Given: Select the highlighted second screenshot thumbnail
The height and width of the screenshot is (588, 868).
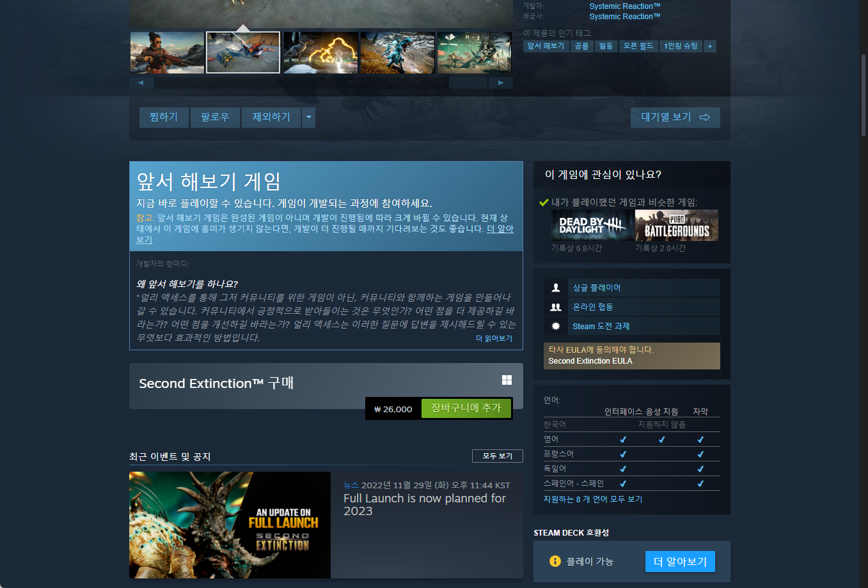Looking at the screenshot, I should (243, 52).
